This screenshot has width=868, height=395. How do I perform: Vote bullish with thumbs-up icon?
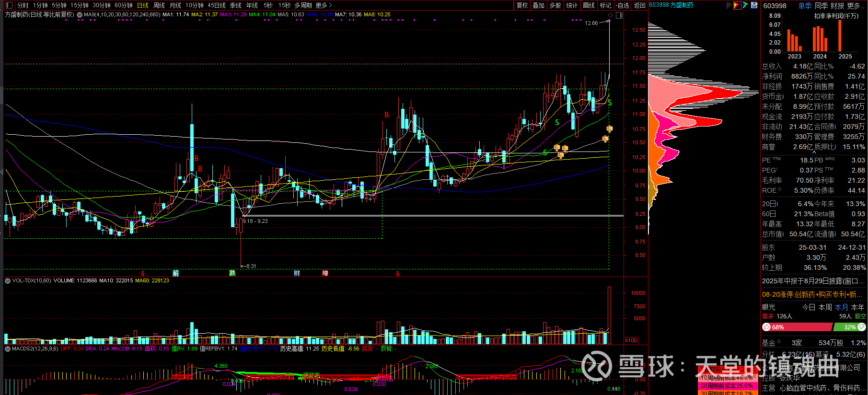[x=766, y=327]
